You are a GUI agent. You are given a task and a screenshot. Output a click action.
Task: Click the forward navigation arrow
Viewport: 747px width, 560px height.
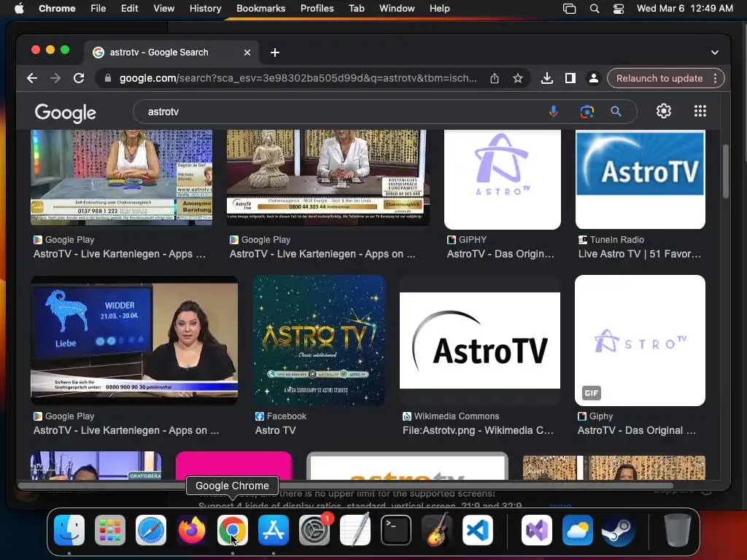(x=55, y=78)
